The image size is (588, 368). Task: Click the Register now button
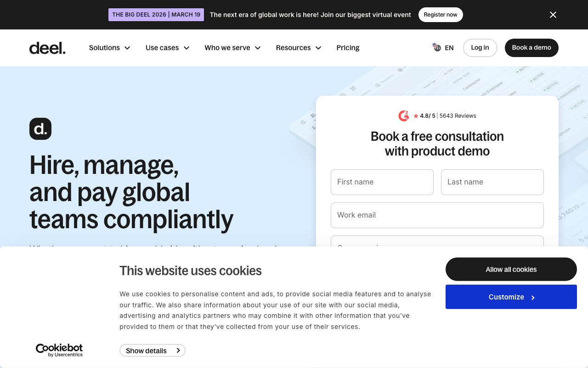(x=441, y=15)
